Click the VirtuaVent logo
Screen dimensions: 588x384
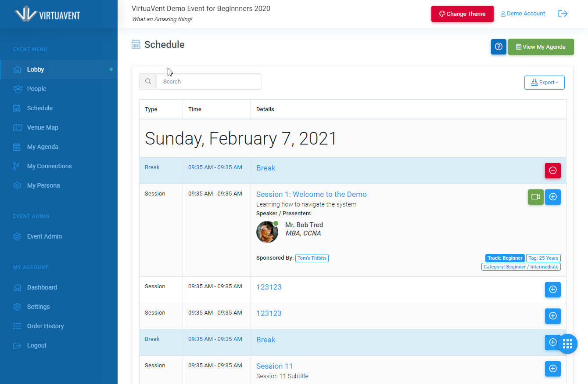coord(47,14)
